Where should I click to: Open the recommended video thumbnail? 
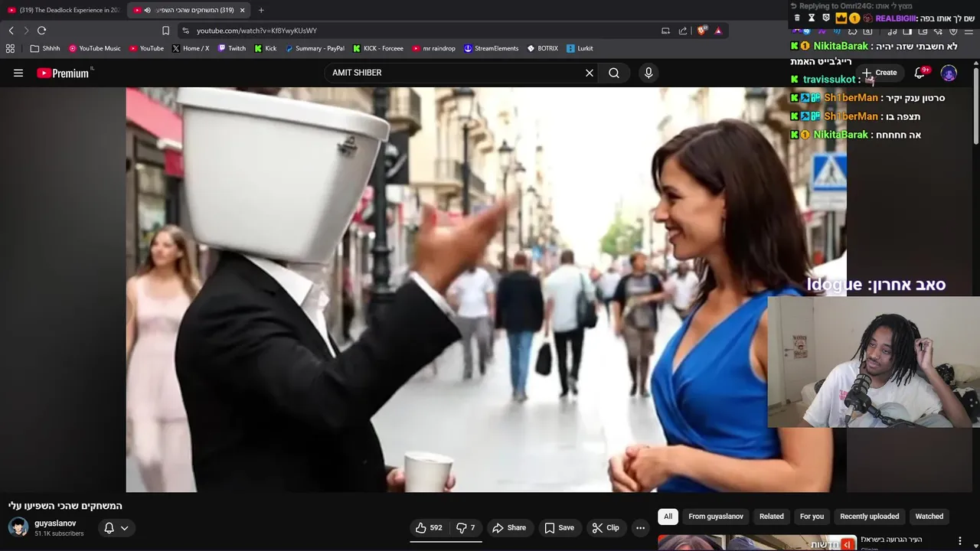pyautogui.click(x=756, y=543)
